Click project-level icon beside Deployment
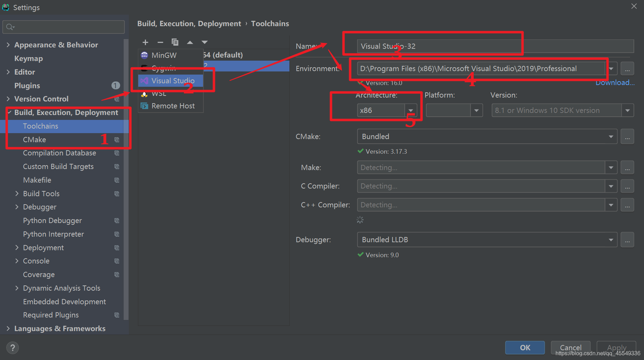The image size is (644, 360). tap(117, 248)
